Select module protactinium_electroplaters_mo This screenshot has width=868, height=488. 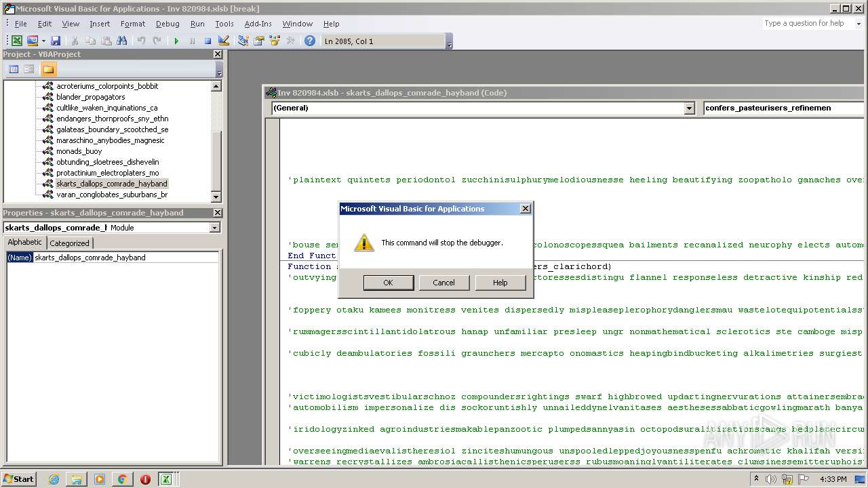point(107,173)
